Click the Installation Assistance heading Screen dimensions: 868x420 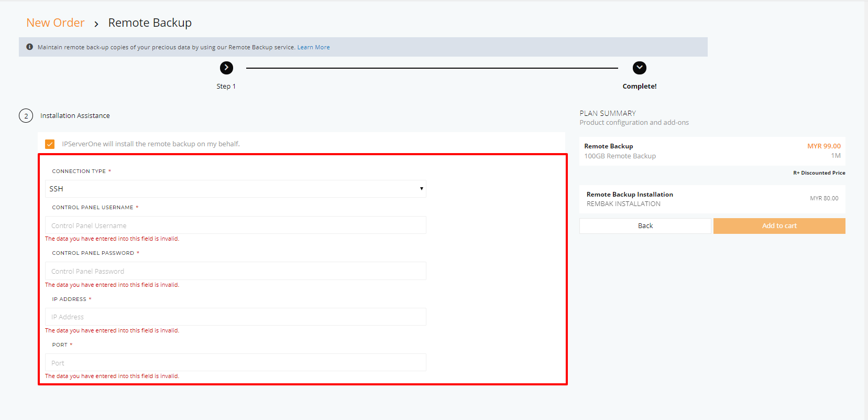click(75, 116)
